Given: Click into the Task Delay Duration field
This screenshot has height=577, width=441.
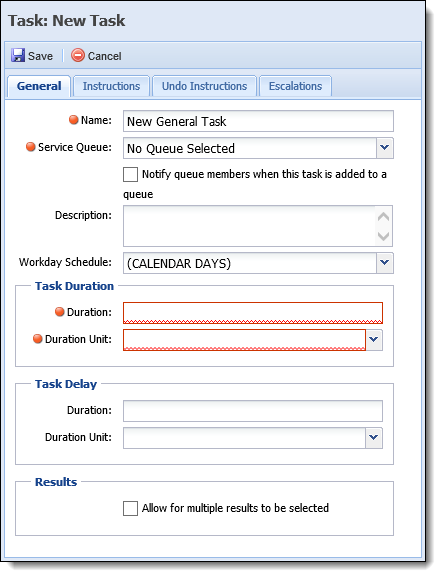Looking at the screenshot, I should point(253,411).
